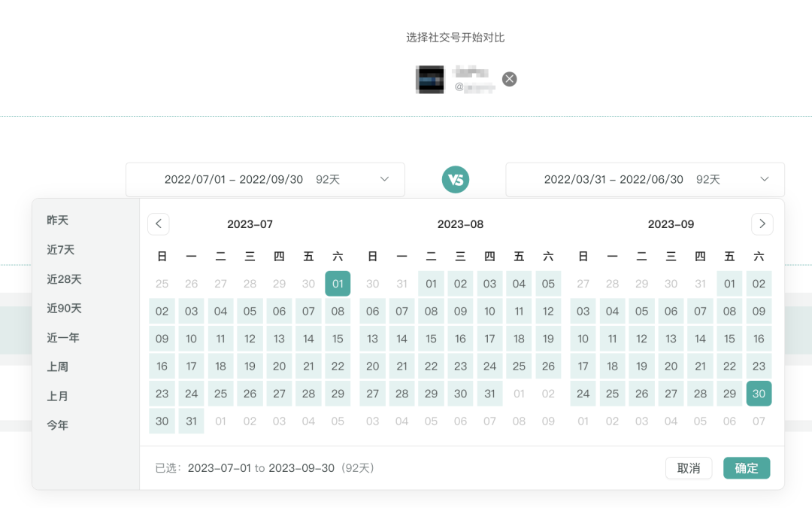Click the highlighted September 30 end date

tap(759, 393)
